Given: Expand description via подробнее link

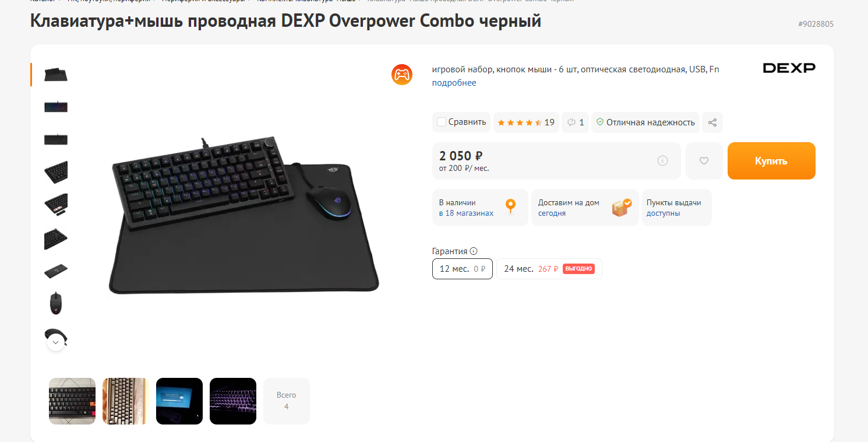Looking at the screenshot, I should click(454, 83).
